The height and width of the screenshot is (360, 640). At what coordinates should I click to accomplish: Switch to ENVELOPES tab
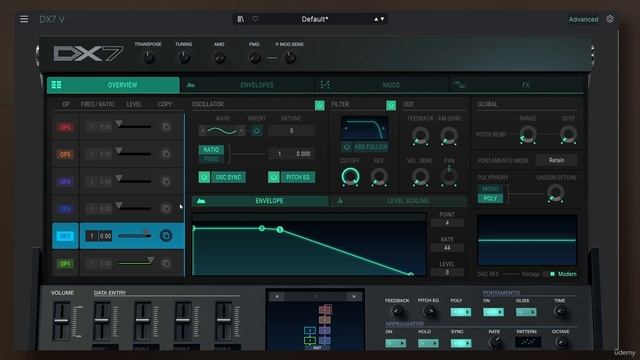click(x=247, y=85)
